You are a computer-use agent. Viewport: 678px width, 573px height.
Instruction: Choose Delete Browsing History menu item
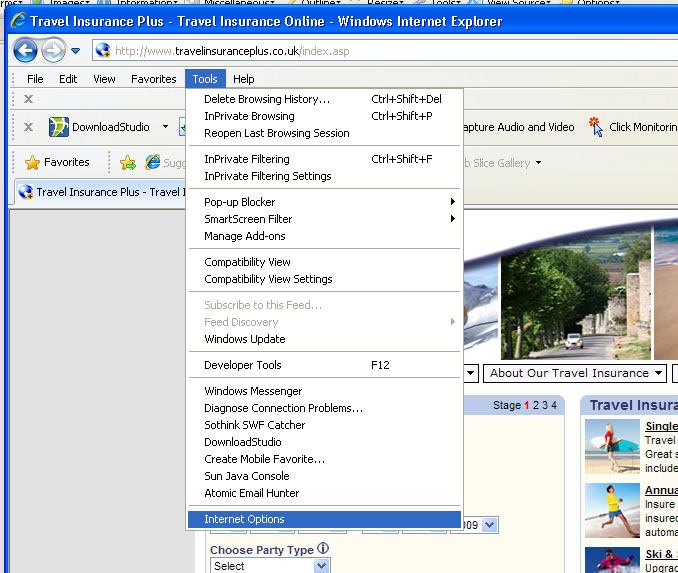point(324,99)
